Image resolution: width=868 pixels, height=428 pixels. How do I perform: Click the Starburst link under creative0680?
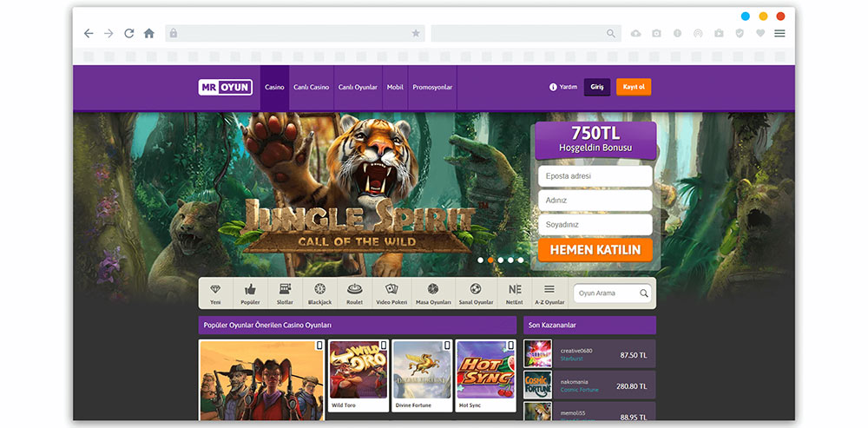(571, 359)
